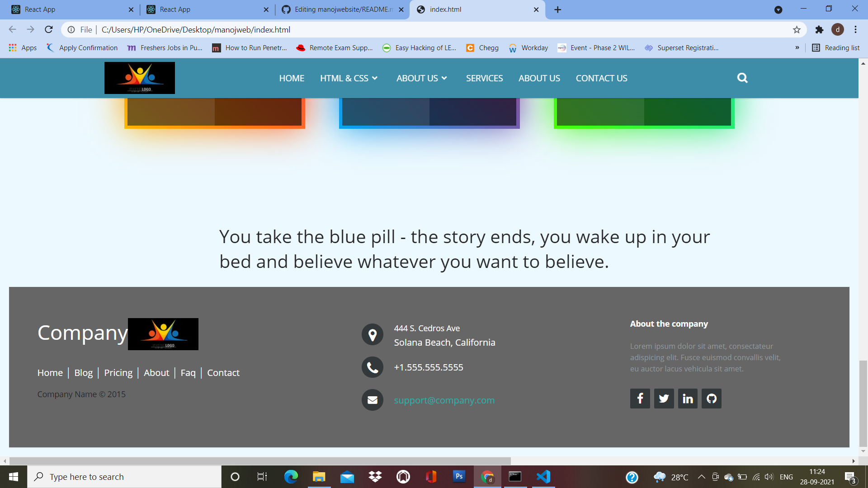Open the Facebook social icon in footer

coord(640,399)
